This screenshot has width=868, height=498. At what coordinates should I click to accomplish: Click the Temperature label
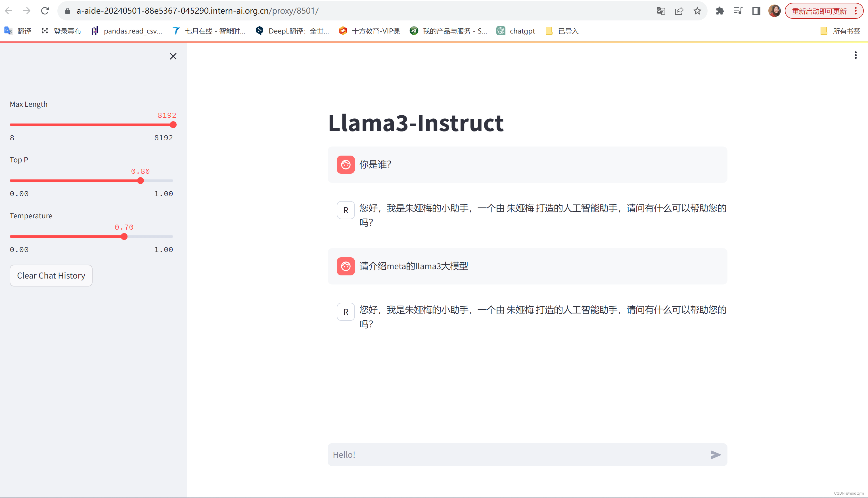[x=31, y=216]
